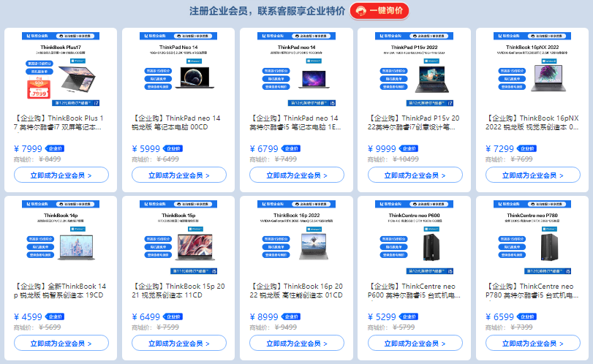Click the ¥4599 enterprise price
Viewport: 593px width, 364px height.
28,317
